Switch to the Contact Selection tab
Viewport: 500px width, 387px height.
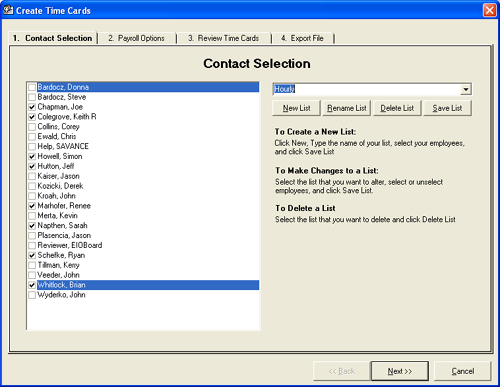pyautogui.click(x=53, y=38)
